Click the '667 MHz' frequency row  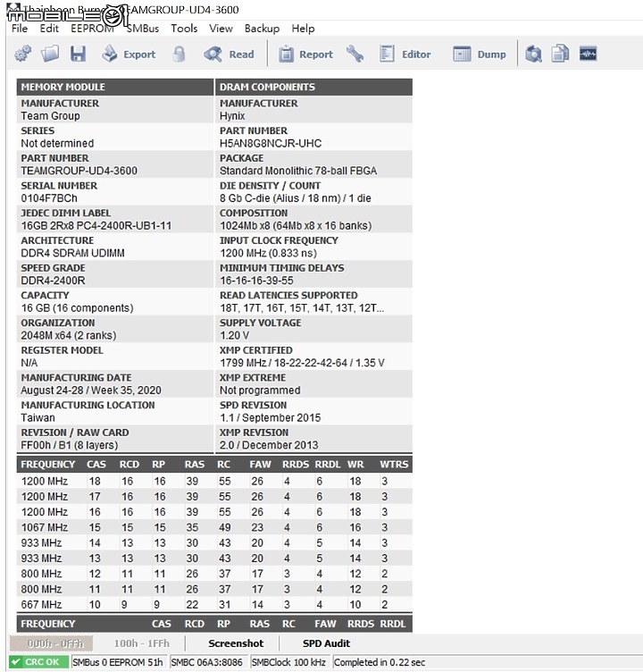pyautogui.click(x=214, y=604)
